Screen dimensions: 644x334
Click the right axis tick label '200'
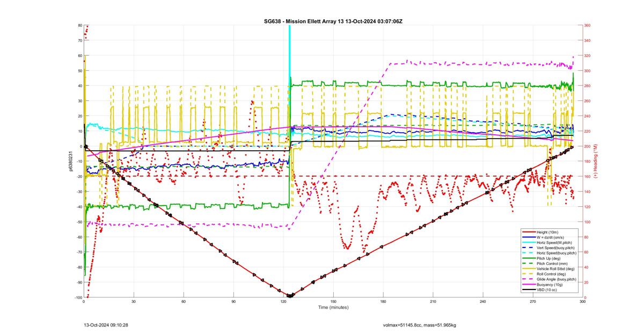point(588,146)
